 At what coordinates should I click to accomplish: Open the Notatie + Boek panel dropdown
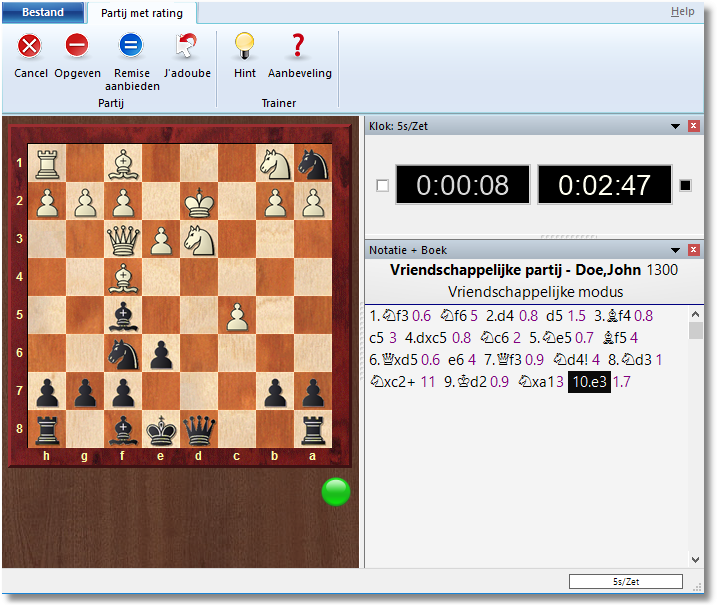[673, 249]
